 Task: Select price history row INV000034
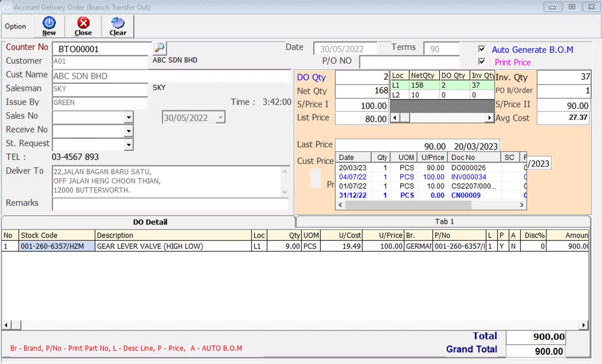pyautogui.click(x=431, y=177)
